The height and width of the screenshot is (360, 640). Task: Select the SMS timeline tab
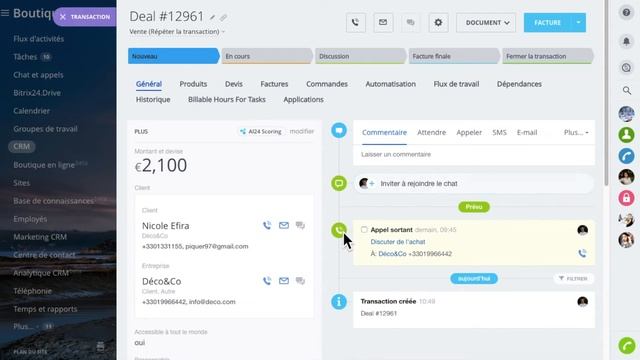[499, 133]
